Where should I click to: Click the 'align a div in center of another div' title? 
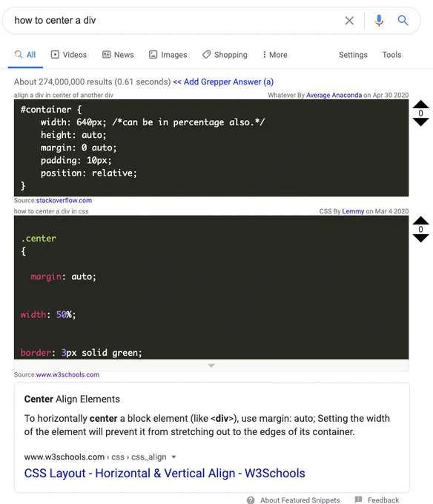pyautogui.click(x=64, y=95)
